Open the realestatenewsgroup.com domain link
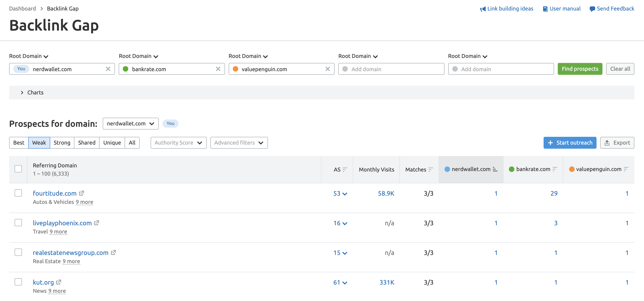This screenshot has width=644, height=301. (71, 252)
